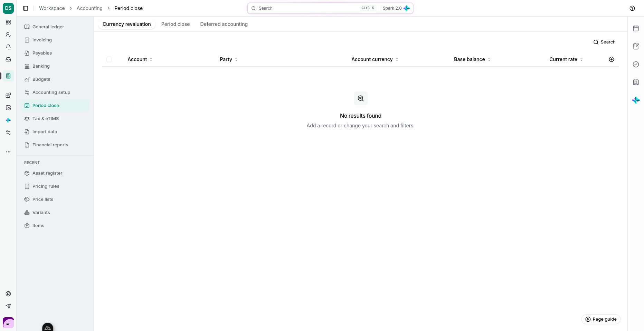
Task: Open the support circle icon at bottom
Action: [x=8, y=294]
